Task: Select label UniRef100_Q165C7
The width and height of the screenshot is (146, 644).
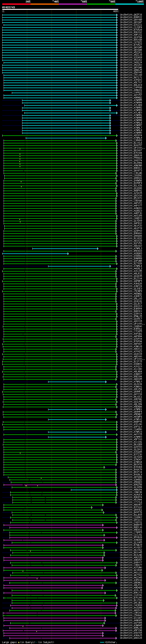Action: 131,319
